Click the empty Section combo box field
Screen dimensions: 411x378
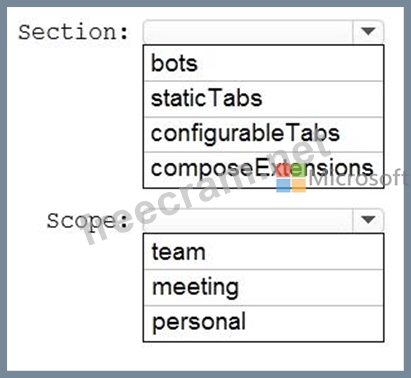[x=248, y=32]
